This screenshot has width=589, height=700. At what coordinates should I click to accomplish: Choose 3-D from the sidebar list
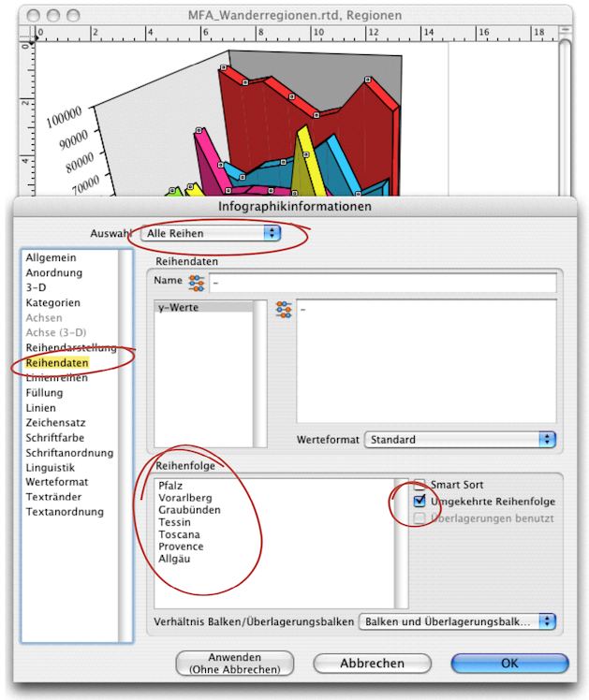coord(37,287)
